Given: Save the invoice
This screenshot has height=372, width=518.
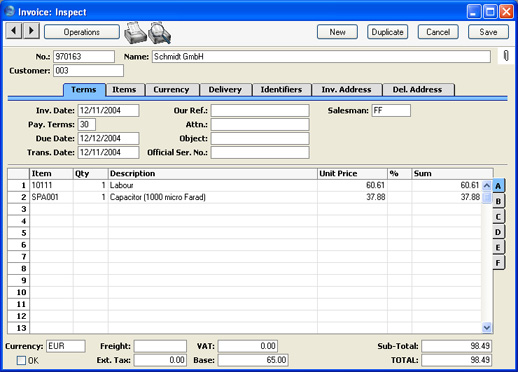Looking at the screenshot, I should (488, 32).
